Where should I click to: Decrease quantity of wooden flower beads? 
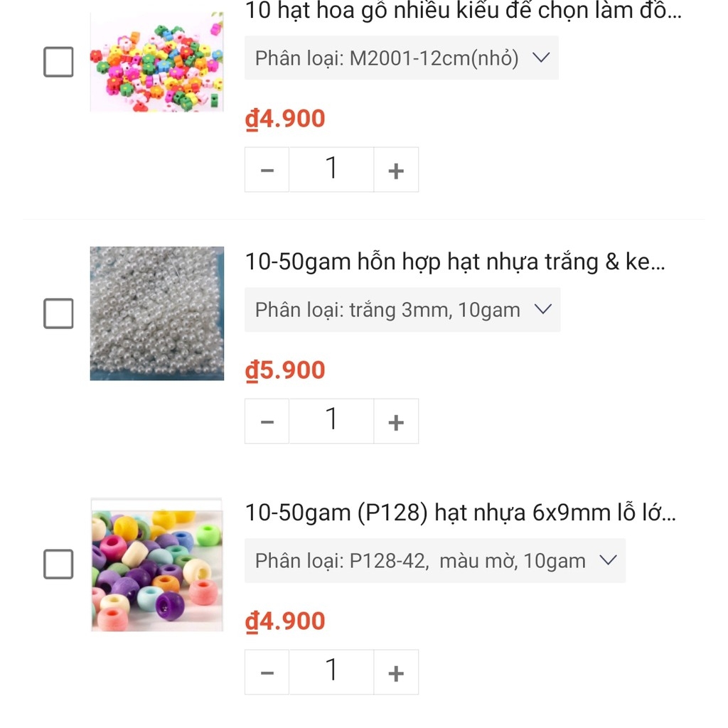[267, 170]
